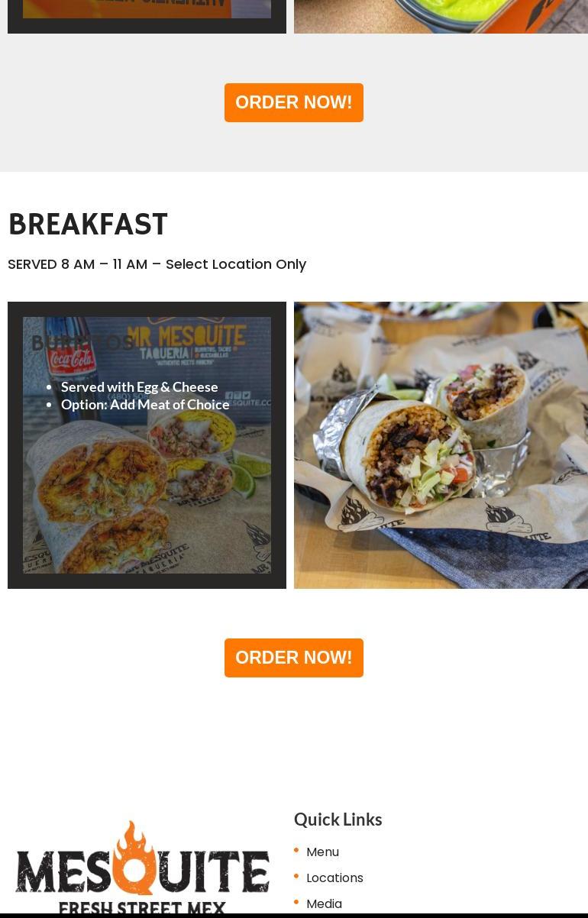This screenshot has width=588, height=918.
Task: Click the 'SERVED 8 AM – 11 AM' subtitle
Action: pyautogui.click(x=78, y=263)
